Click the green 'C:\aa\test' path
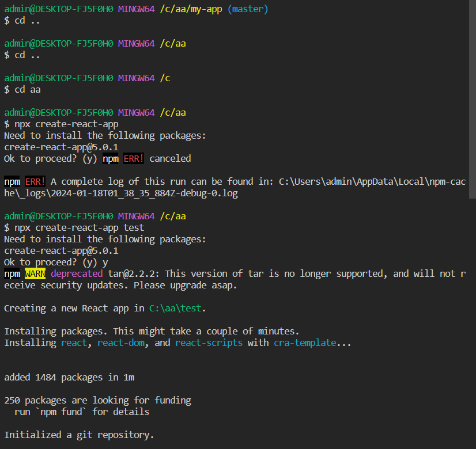476x449 pixels. click(175, 309)
